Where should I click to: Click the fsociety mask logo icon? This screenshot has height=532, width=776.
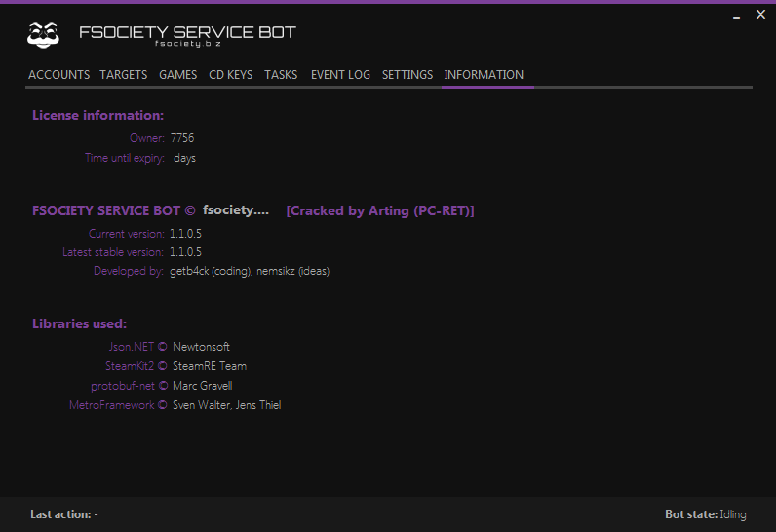[43, 35]
